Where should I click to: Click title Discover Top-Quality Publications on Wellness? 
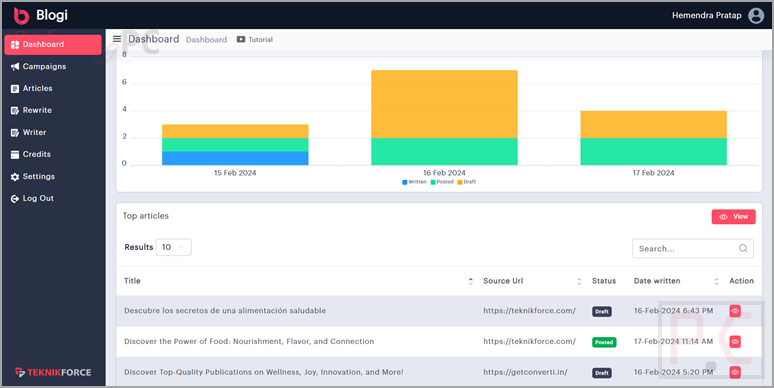[x=264, y=372]
